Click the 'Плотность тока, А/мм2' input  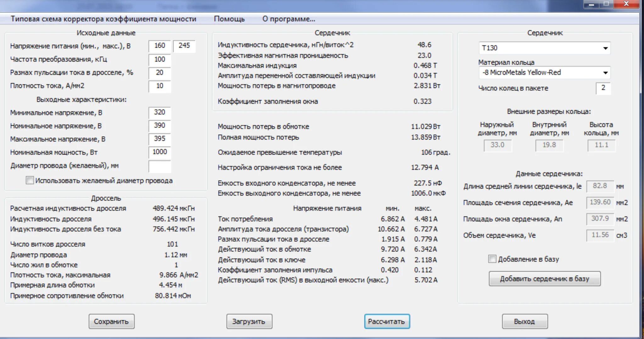160,86
